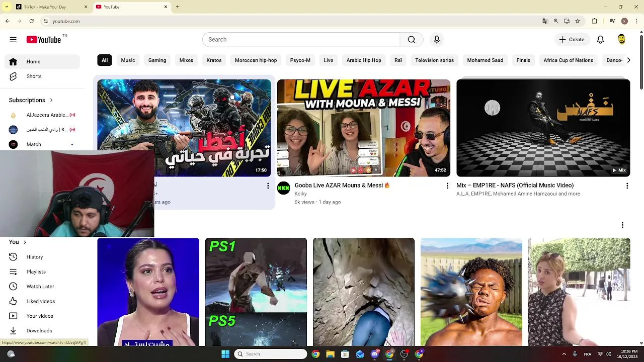Select the Television series chip

434,60
